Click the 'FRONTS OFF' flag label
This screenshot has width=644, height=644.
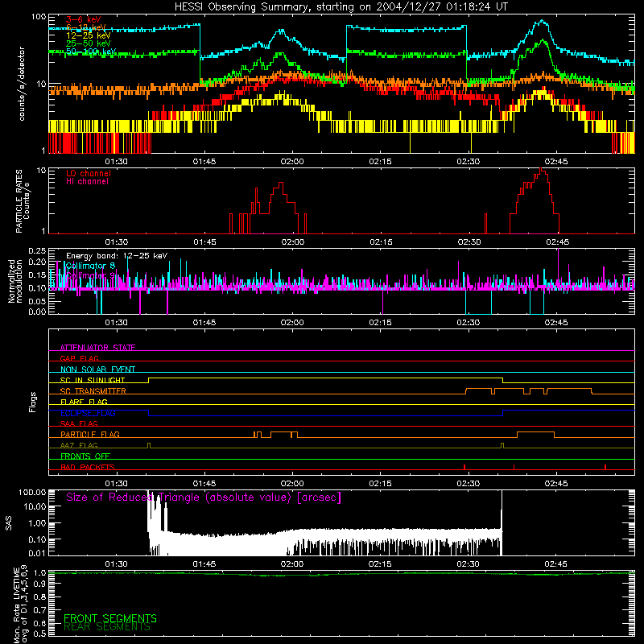pyautogui.click(x=85, y=456)
